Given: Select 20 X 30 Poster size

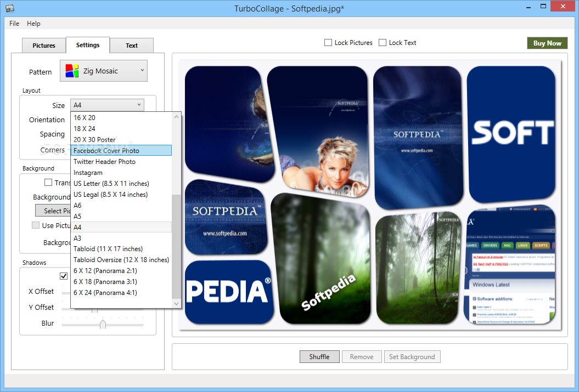Looking at the screenshot, I should (121, 139).
